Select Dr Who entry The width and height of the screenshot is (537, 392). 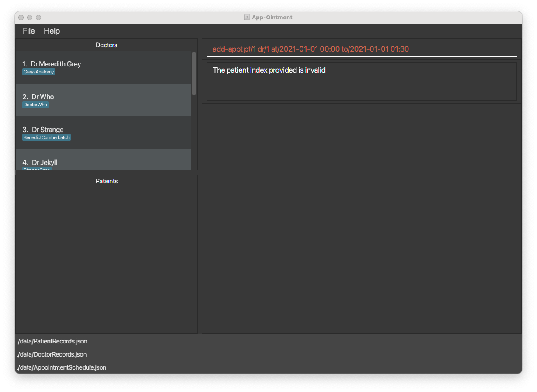[x=103, y=100]
